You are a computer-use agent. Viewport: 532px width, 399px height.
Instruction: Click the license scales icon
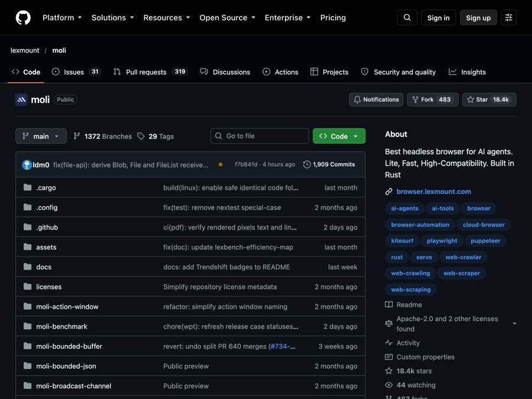pyautogui.click(x=389, y=324)
